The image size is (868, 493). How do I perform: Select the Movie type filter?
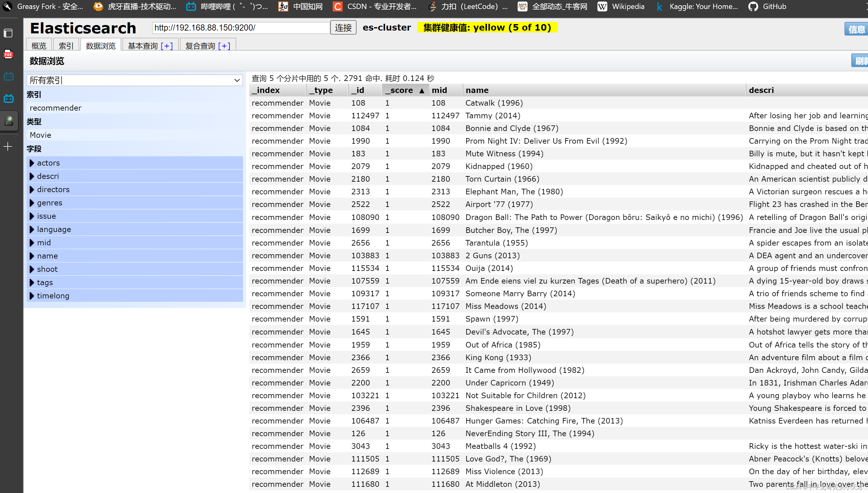click(x=40, y=135)
